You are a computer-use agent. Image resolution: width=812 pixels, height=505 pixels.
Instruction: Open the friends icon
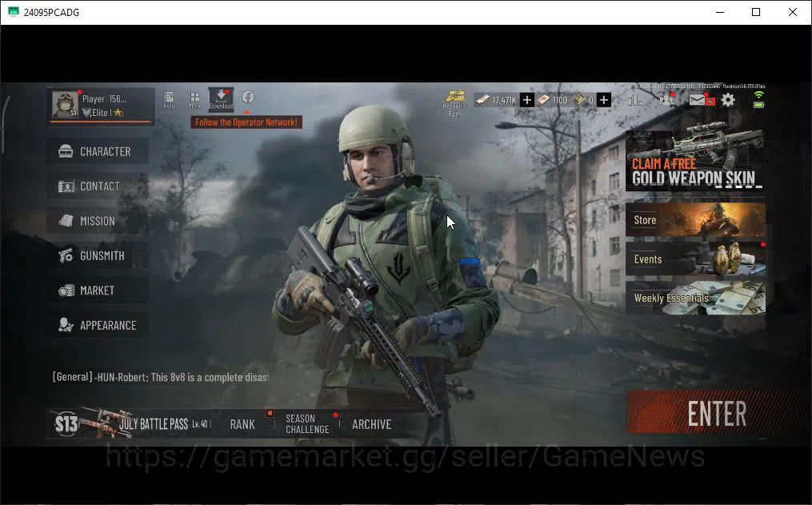pos(666,99)
